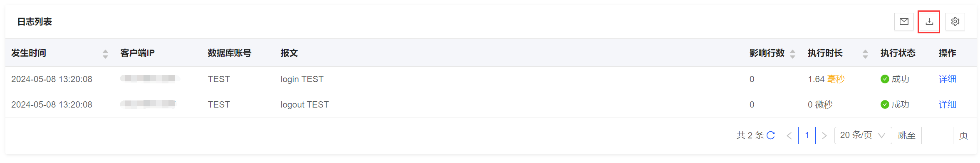Sort by 发生时间 using sort arrows
The width and height of the screenshot is (980, 163).
coord(105,54)
